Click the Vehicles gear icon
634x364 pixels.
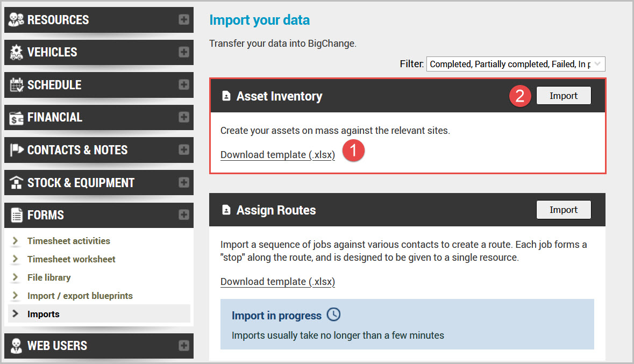click(x=17, y=52)
